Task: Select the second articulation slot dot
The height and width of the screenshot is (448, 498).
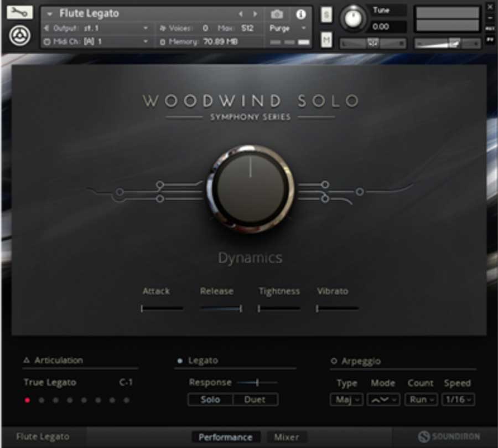Action: point(41,400)
